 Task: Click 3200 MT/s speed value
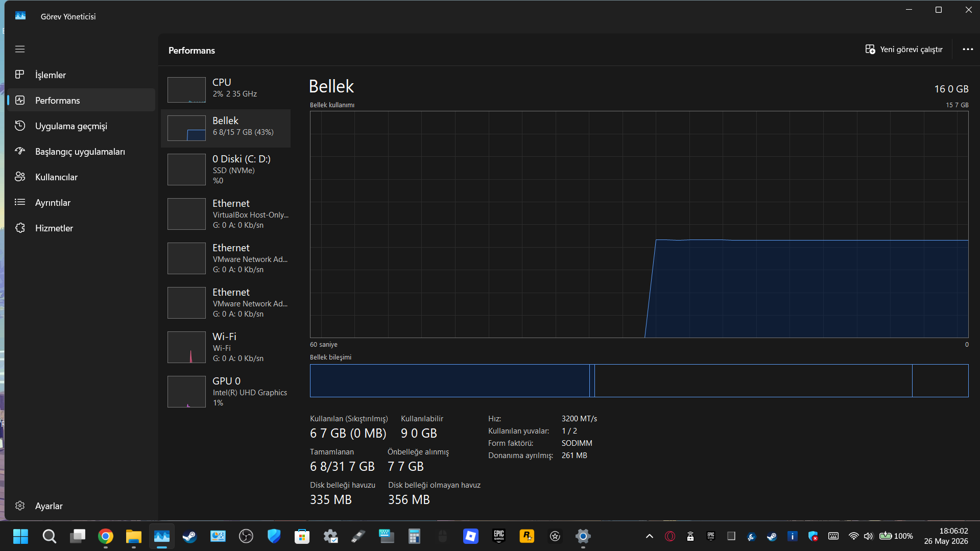579,419
